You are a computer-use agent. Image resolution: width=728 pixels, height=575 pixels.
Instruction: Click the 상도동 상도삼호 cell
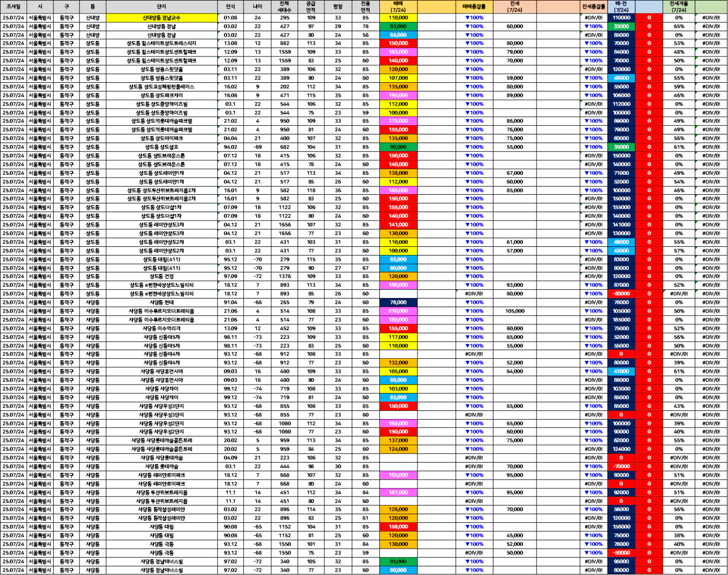(x=161, y=147)
